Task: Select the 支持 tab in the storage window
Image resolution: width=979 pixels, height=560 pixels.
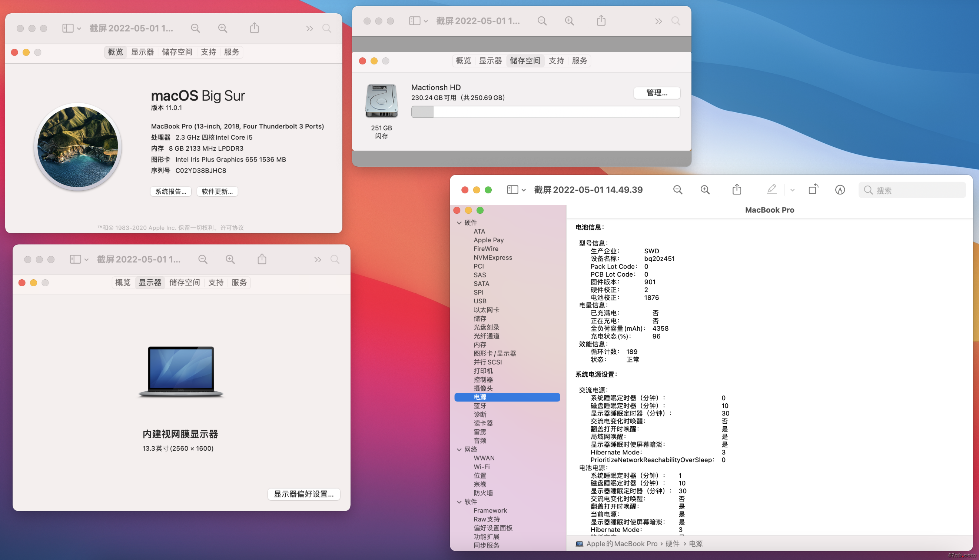Action: (556, 61)
